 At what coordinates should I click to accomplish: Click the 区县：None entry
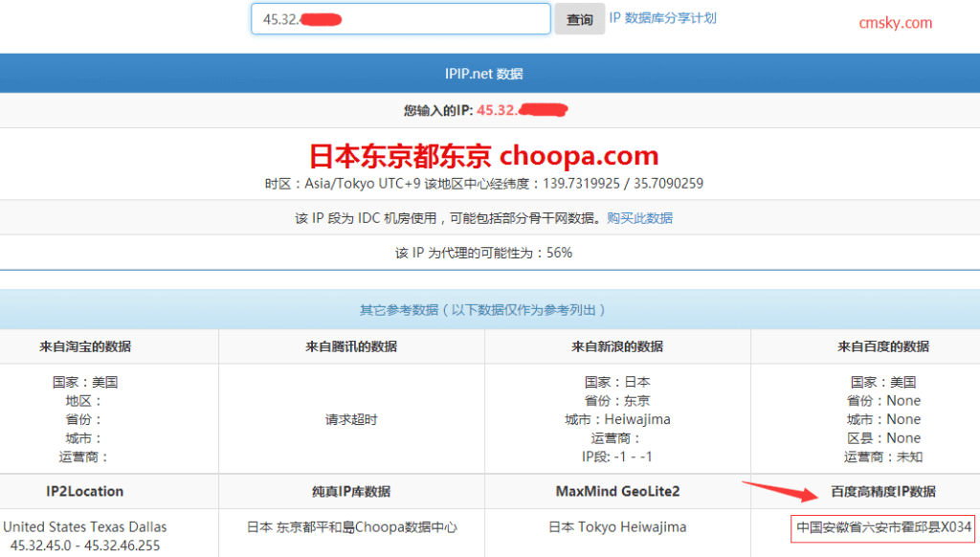[x=883, y=438]
